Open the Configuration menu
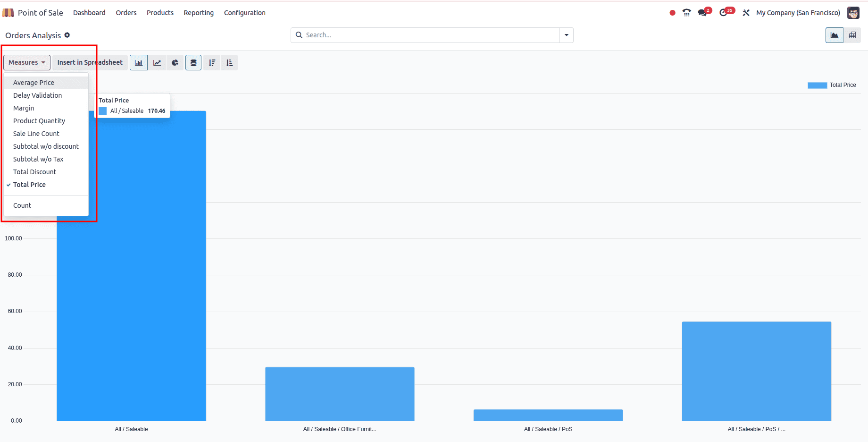The height and width of the screenshot is (442, 868). 244,13
